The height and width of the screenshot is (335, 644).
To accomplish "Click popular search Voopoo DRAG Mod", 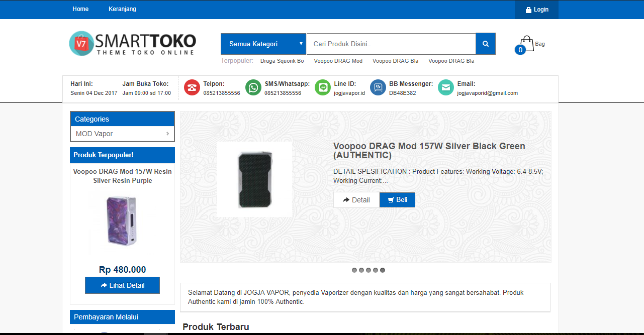I will (338, 61).
